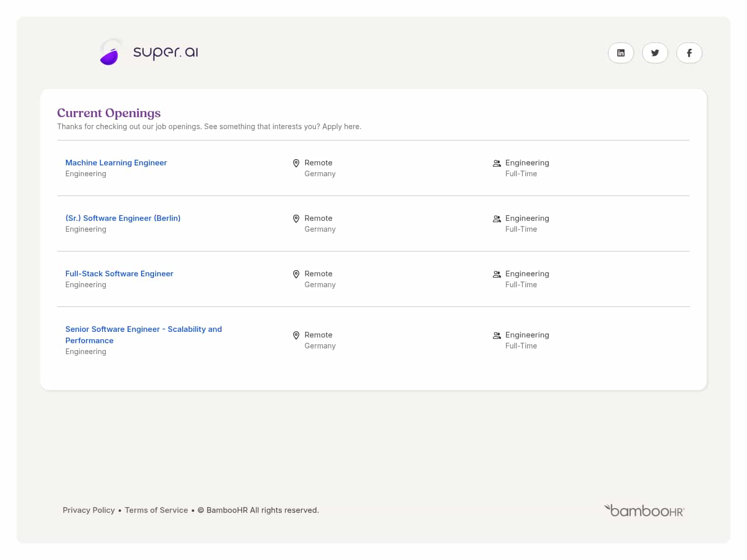Click location pin icon for Machine Learning Engineer
The height and width of the screenshot is (560, 747).
296,163
